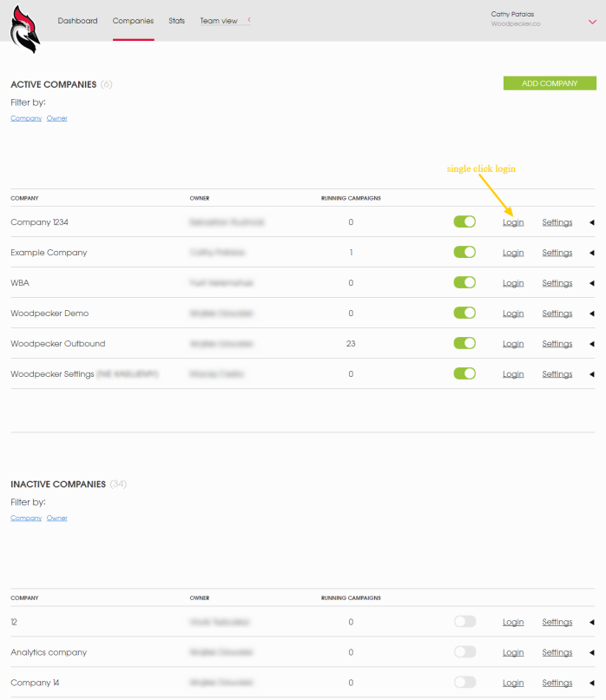This screenshot has width=606, height=700.
Task: Click Login for Company 14
Action: (x=513, y=683)
